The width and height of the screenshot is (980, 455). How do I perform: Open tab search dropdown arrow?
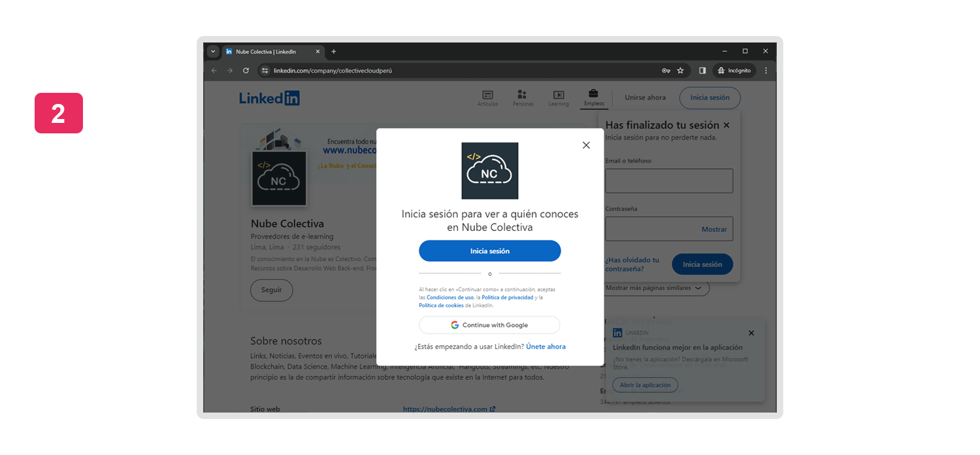(213, 52)
